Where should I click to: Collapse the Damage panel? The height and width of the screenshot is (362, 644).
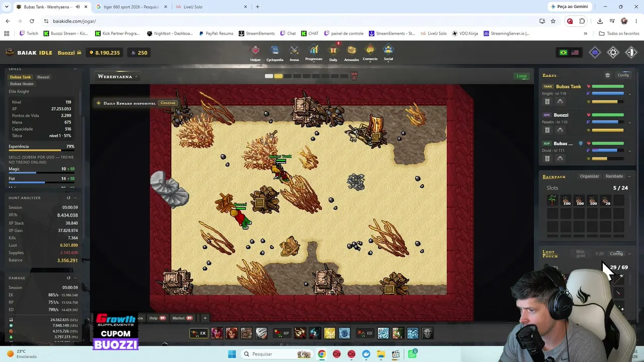click(x=75, y=278)
